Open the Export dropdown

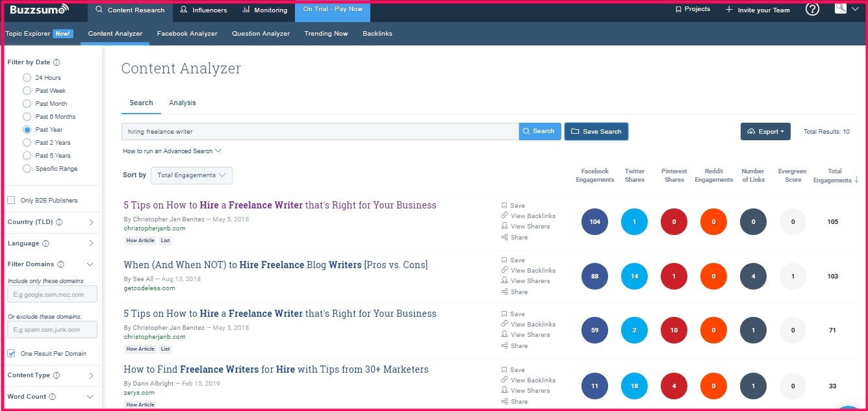pos(765,132)
